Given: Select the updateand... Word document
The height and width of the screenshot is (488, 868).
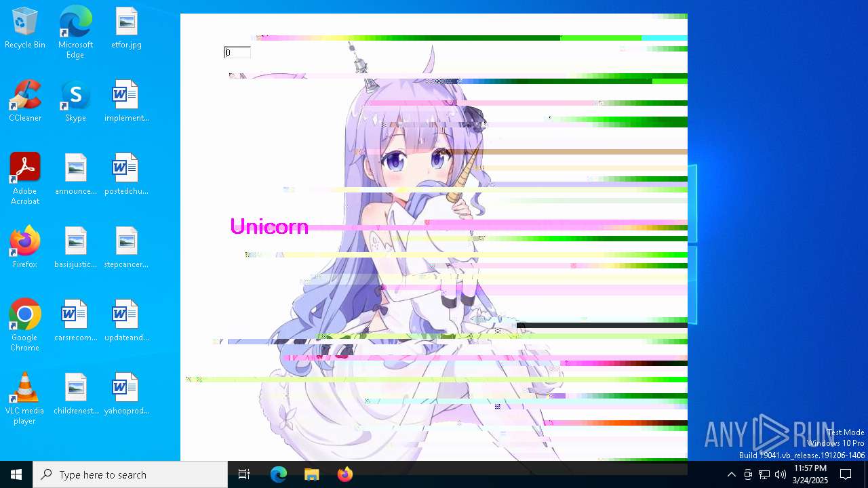Looking at the screenshot, I should 126,321.
